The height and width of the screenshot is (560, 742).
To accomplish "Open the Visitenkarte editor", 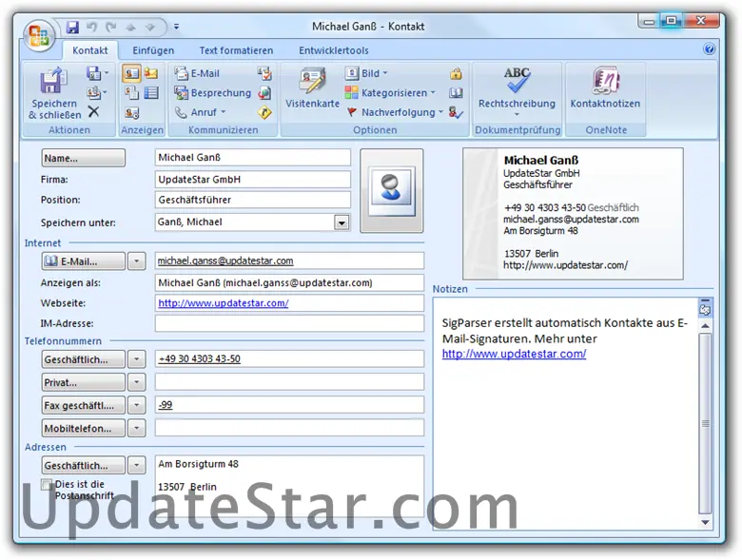I will (x=312, y=88).
